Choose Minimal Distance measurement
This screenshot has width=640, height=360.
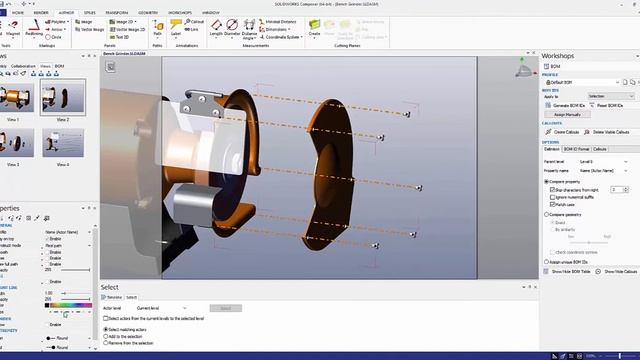point(278,22)
